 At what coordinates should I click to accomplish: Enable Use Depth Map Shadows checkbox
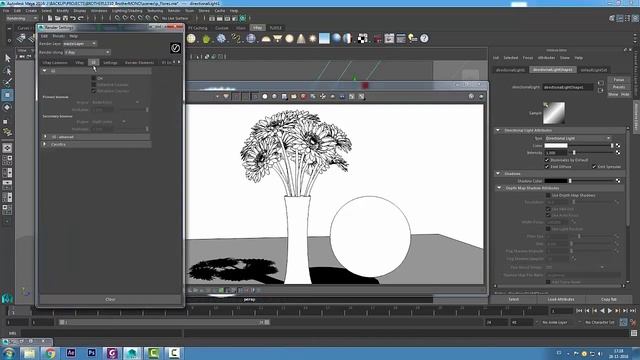548,196
